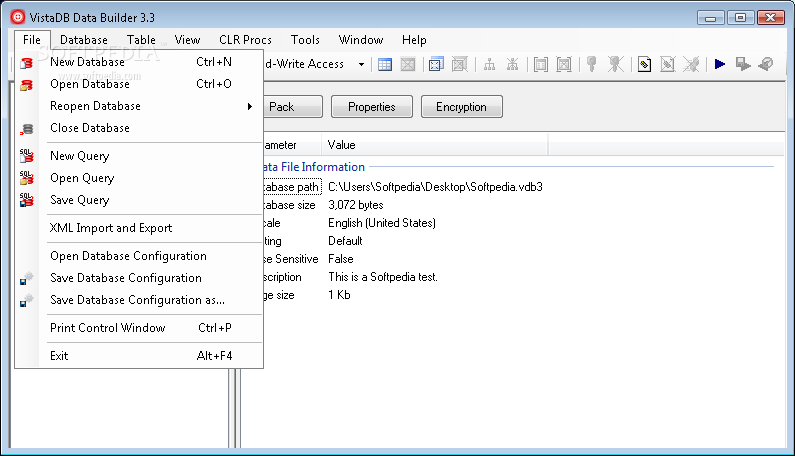Select Print Control Window entry

tap(139, 328)
